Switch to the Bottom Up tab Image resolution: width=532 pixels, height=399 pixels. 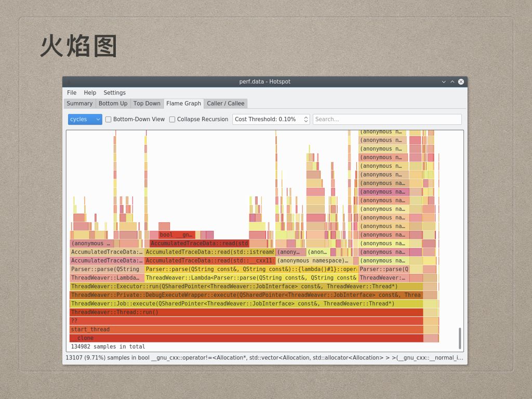pos(113,103)
